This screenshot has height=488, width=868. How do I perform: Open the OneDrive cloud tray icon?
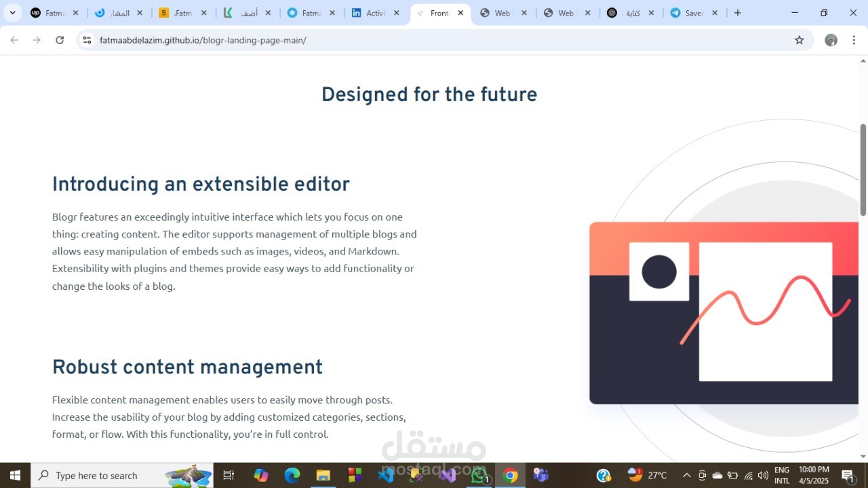[x=717, y=475]
